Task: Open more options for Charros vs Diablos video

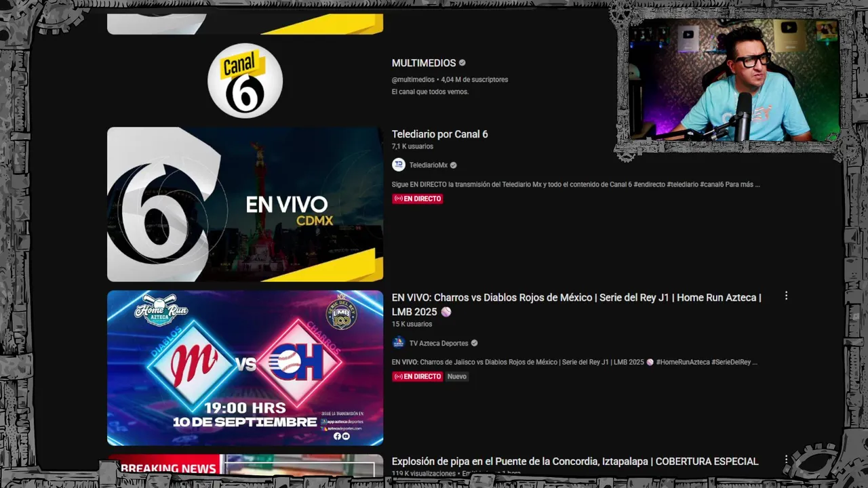Action: [786, 296]
